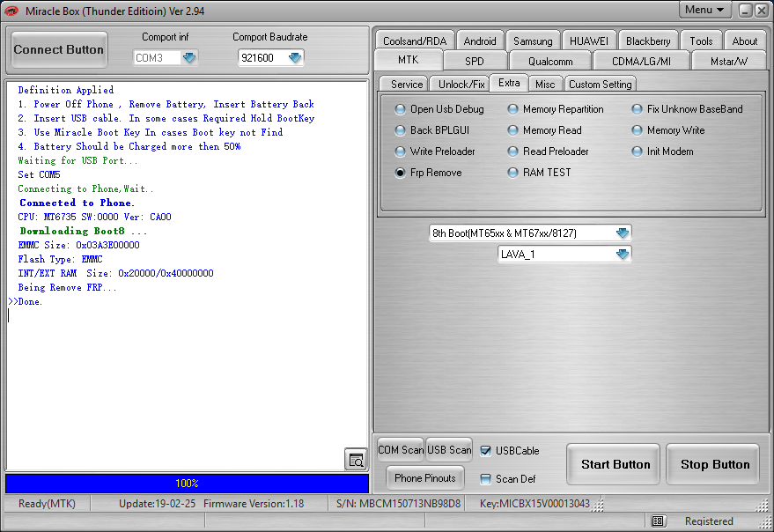This screenshot has width=774, height=532.
Task: Open the Android tab
Action: pyautogui.click(x=480, y=41)
